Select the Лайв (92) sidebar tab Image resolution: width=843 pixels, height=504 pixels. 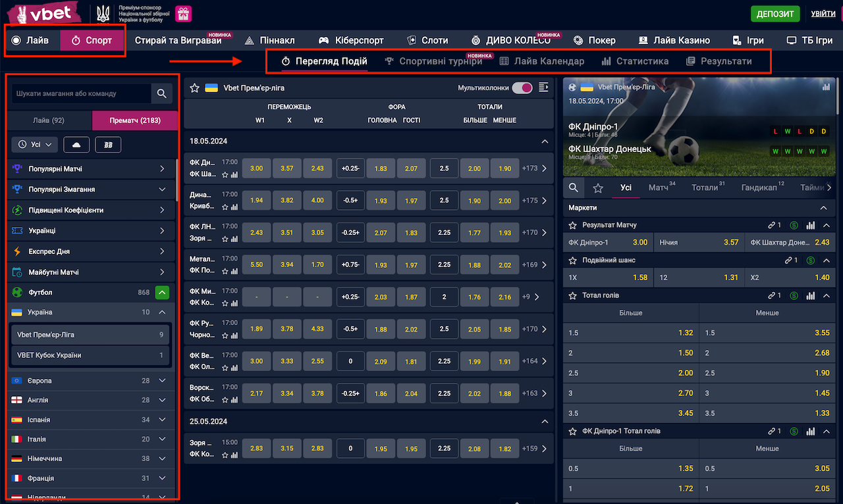[x=49, y=120]
